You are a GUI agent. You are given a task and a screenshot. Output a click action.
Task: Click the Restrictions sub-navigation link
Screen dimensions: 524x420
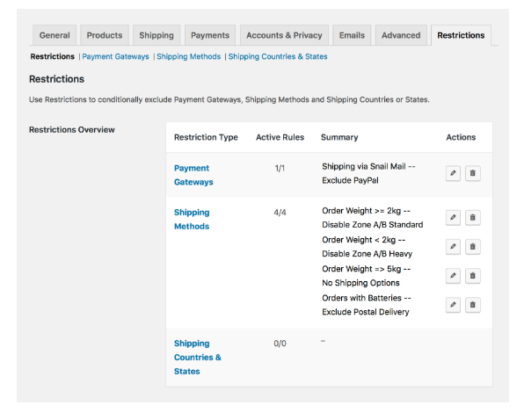53,56
